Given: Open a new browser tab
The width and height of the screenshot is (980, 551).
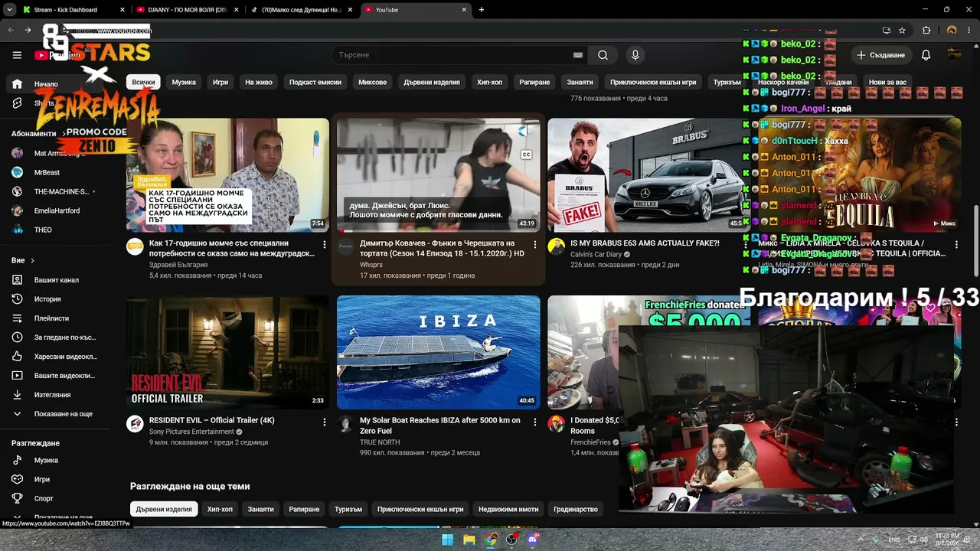Looking at the screenshot, I should tap(481, 10).
